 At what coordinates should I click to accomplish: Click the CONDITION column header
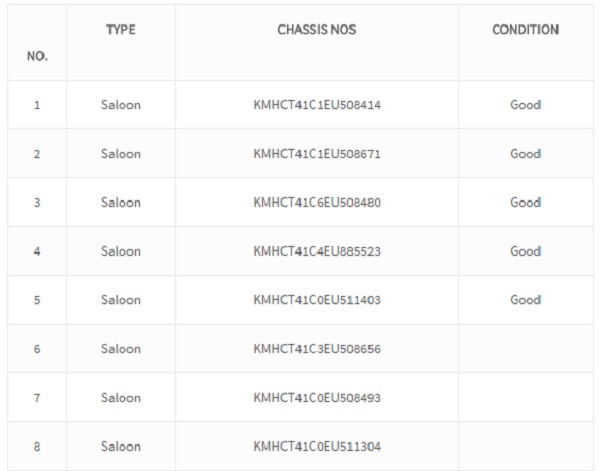[525, 29]
